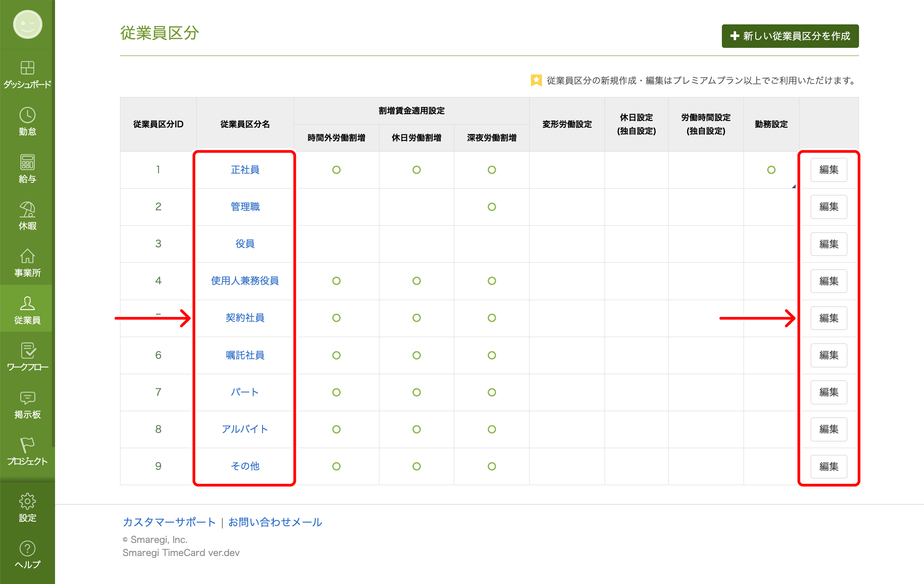This screenshot has width=924, height=584.
Task: Open the アルバイト classification link
Action: click(x=245, y=429)
